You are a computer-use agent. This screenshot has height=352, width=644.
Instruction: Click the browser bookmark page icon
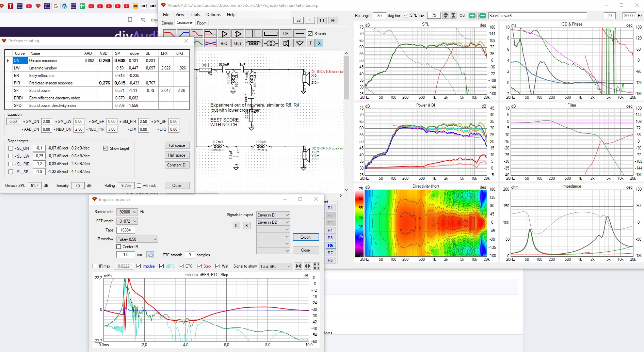click(130, 20)
